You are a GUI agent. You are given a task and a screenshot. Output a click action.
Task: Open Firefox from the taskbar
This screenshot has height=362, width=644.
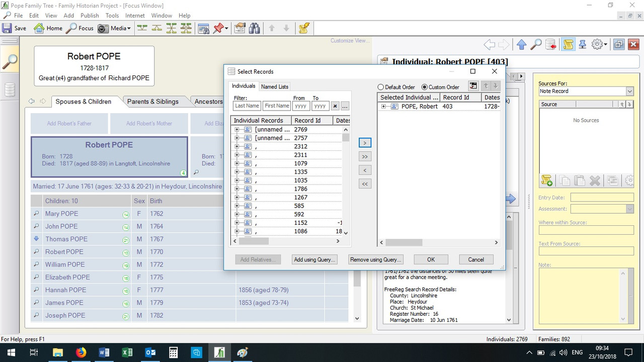point(80,352)
